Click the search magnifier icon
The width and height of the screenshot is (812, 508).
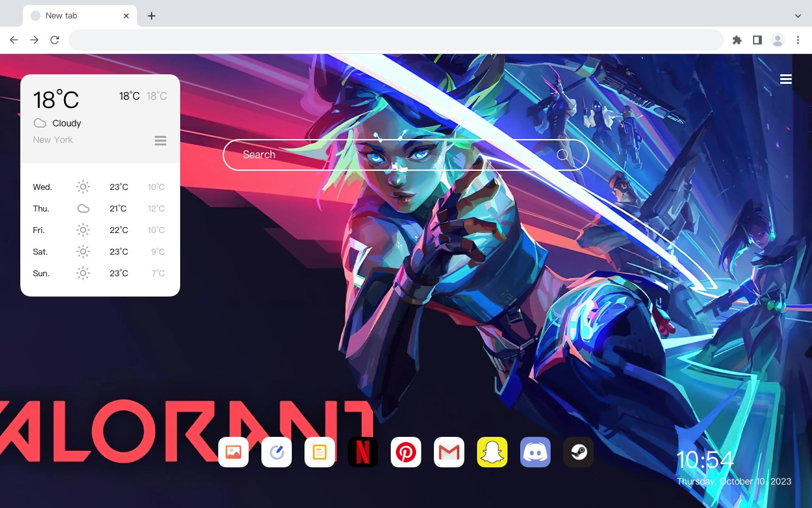click(x=563, y=155)
